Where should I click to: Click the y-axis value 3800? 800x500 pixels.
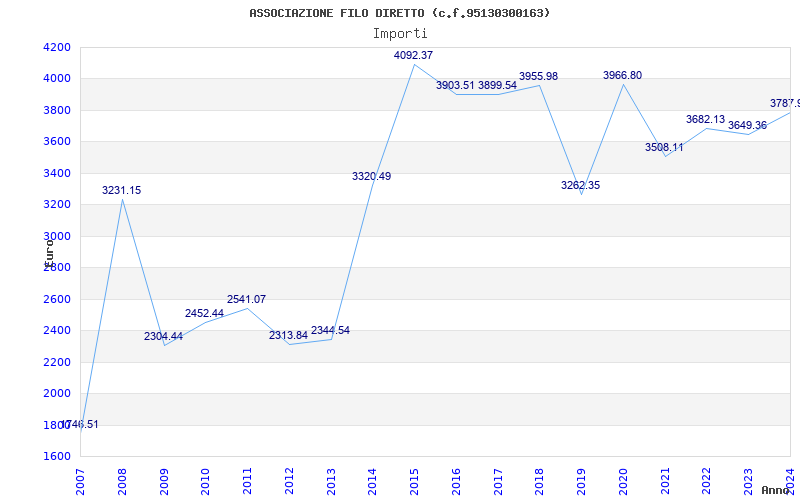[x=58, y=110]
